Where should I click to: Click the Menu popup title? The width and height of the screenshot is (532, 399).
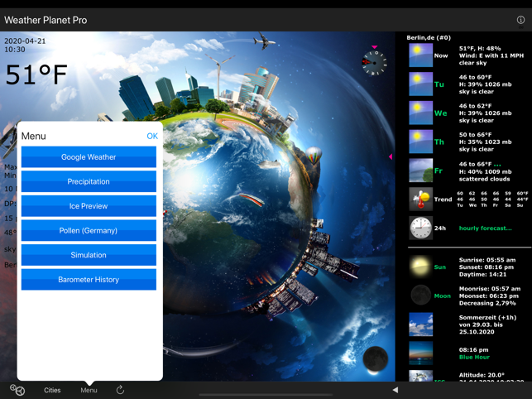point(34,136)
